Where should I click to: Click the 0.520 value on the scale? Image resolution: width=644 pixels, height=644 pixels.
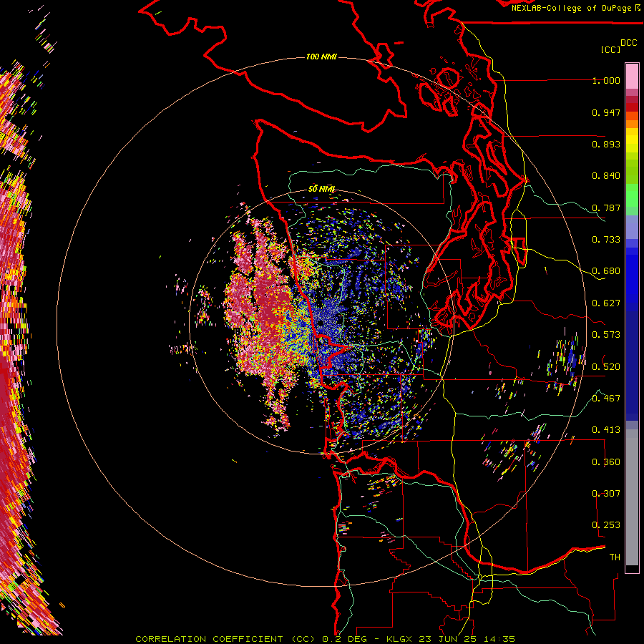click(x=606, y=366)
